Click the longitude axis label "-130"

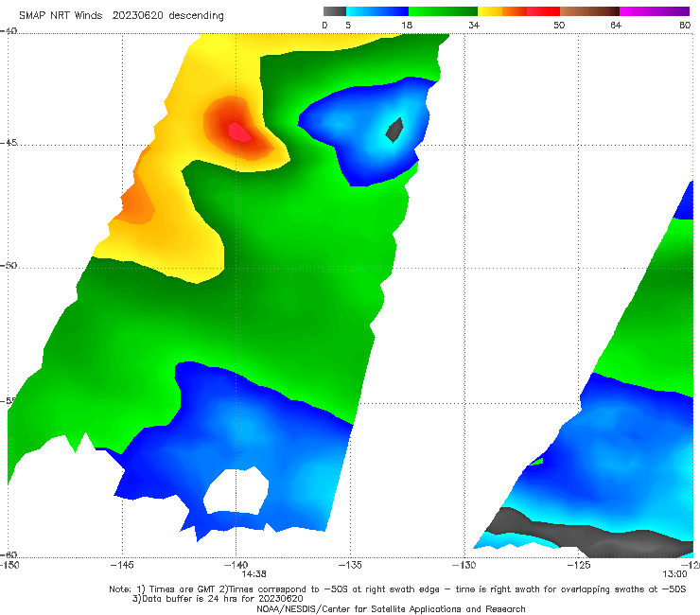point(464,565)
